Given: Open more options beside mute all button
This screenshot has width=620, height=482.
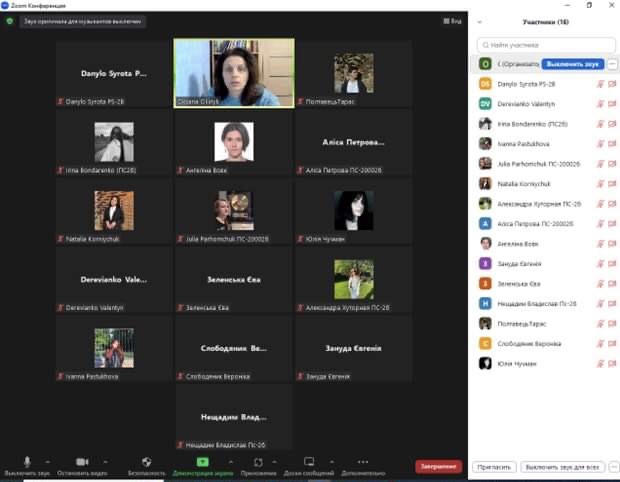Looking at the screenshot, I should [x=614, y=467].
